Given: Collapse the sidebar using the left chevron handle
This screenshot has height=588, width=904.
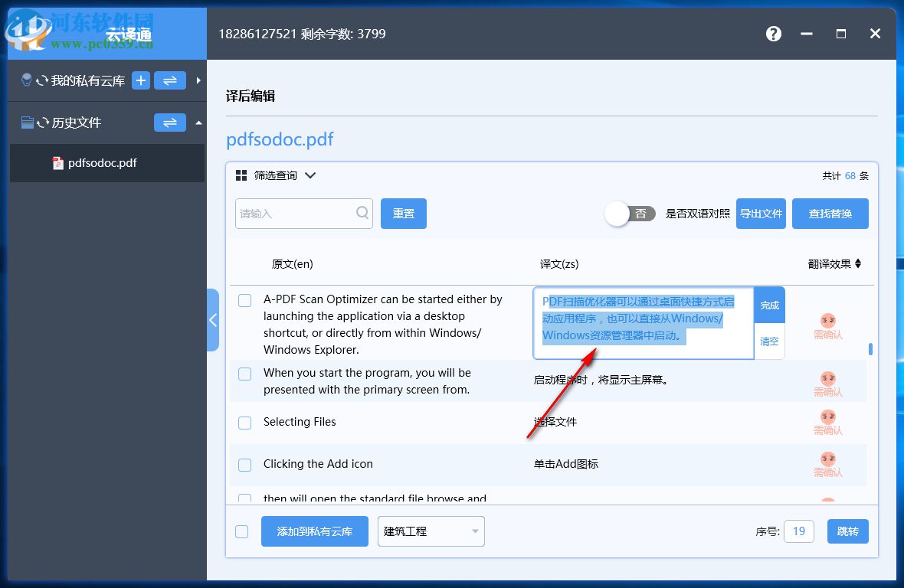Looking at the screenshot, I should click(x=213, y=320).
